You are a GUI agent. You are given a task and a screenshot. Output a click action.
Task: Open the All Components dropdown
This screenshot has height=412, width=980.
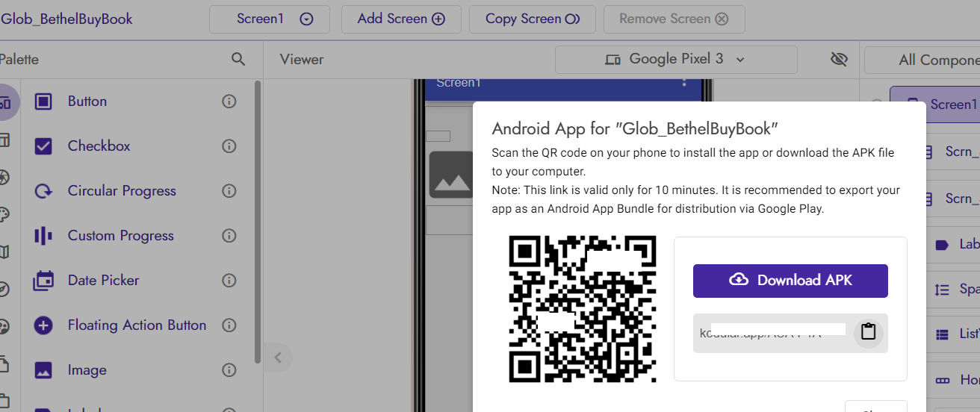[x=923, y=60]
